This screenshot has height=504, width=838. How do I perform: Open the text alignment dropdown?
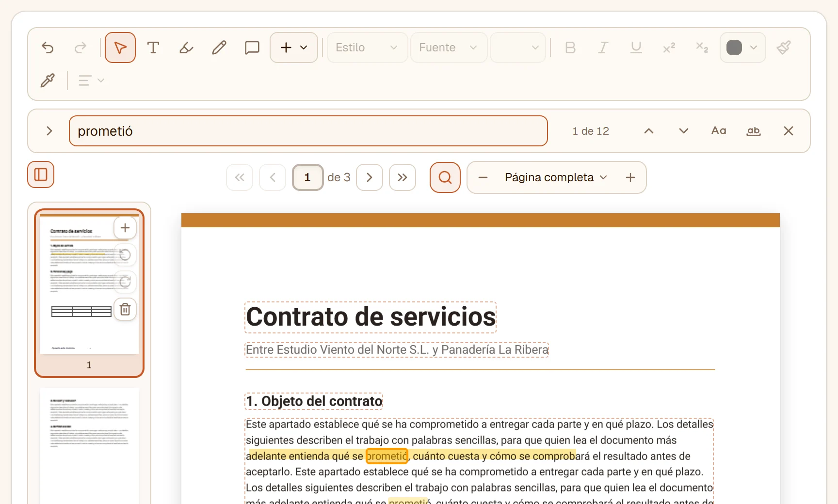[x=91, y=80]
